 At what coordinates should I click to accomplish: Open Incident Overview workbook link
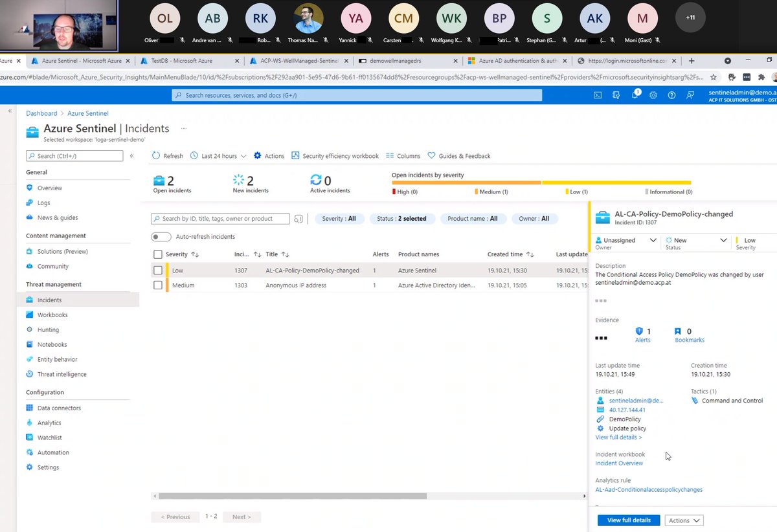point(619,463)
